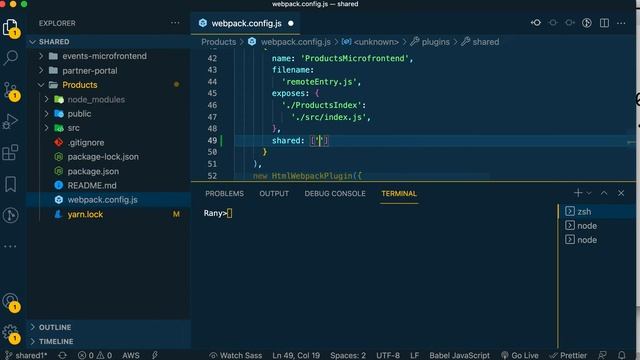The height and width of the screenshot is (360, 640).
Task: Select the webpack.config.js editor tab
Action: pyautogui.click(x=246, y=23)
